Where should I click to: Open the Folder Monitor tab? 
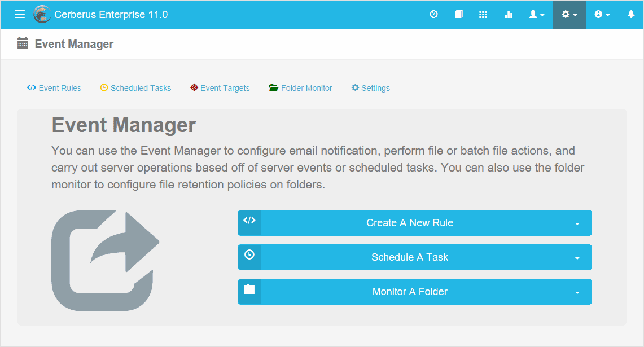pyautogui.click(x=300, y=88)
